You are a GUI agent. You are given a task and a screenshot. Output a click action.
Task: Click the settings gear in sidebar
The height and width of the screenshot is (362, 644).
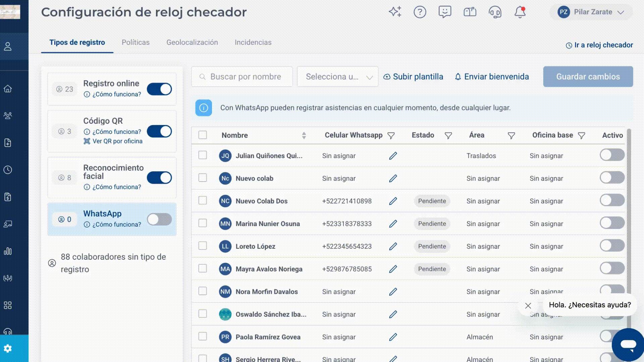tap(8, 349)
